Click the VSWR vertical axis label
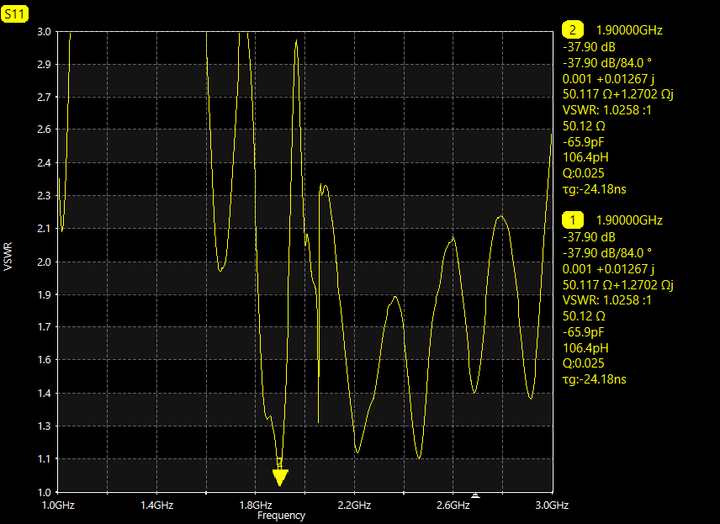This screenshot has height=524, width=720. coord(8,257)
